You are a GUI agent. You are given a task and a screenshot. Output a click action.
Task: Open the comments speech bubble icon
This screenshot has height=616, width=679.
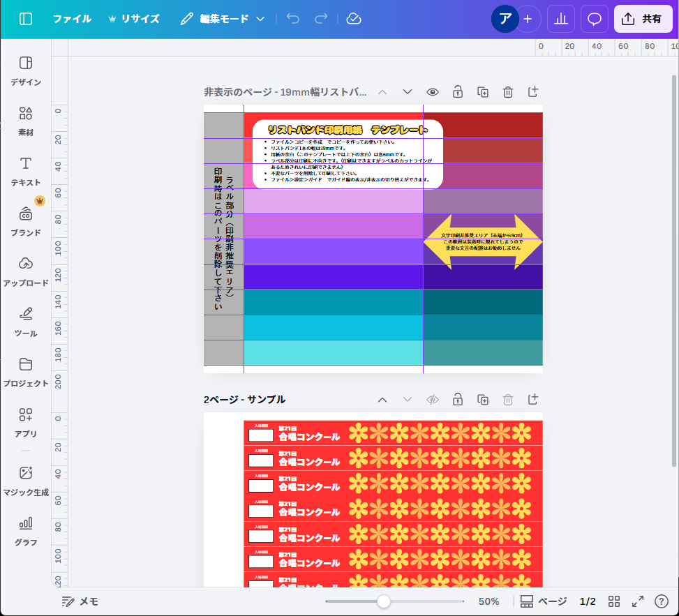595,19
